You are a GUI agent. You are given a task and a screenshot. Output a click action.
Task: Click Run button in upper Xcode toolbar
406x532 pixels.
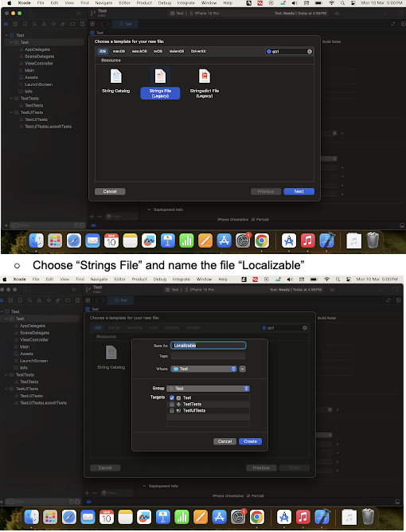coord(79,14)
